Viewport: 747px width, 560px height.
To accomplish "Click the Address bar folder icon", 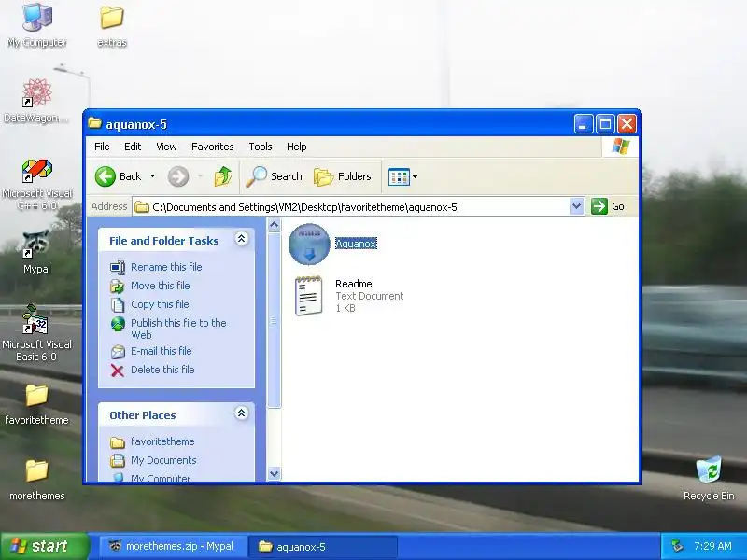I will pyautogui.click(x=142, y=207).
